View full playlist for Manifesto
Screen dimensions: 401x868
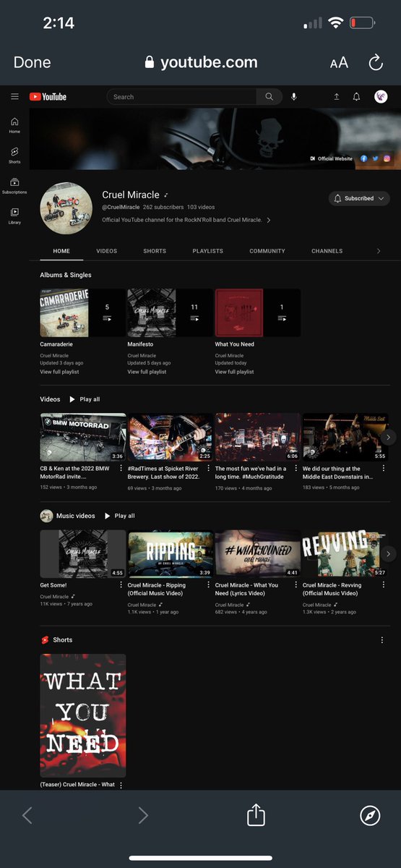coord(147,372)
